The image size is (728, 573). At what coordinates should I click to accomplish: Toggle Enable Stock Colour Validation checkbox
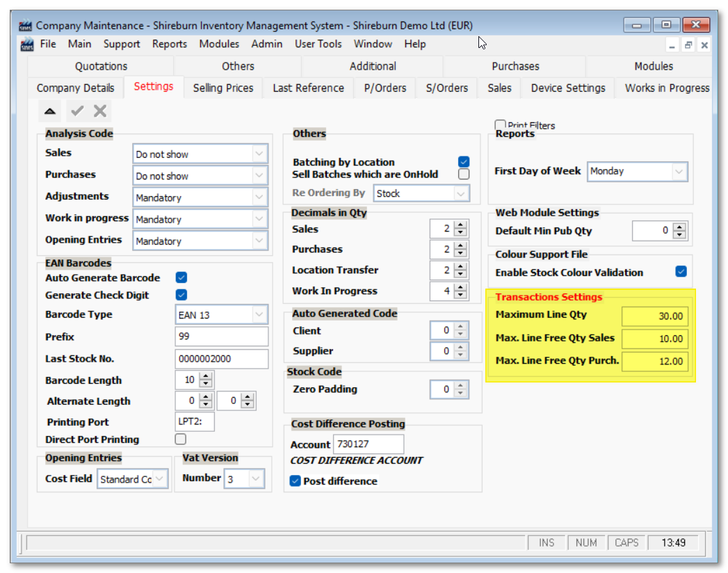[681, 272]
